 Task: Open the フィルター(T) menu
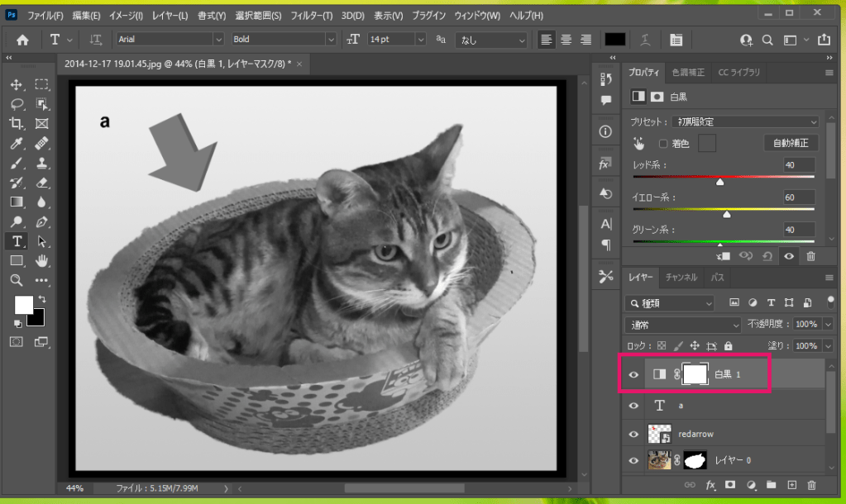pos(310,16)
